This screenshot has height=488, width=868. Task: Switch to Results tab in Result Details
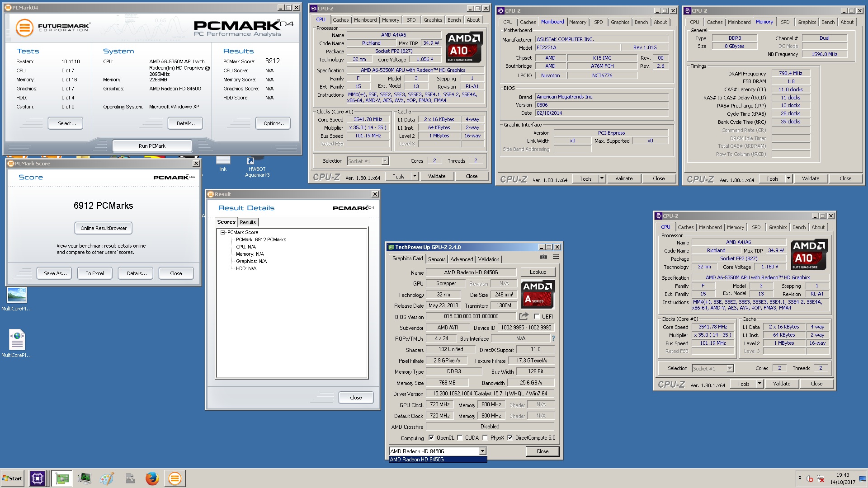tap(248, 222)
